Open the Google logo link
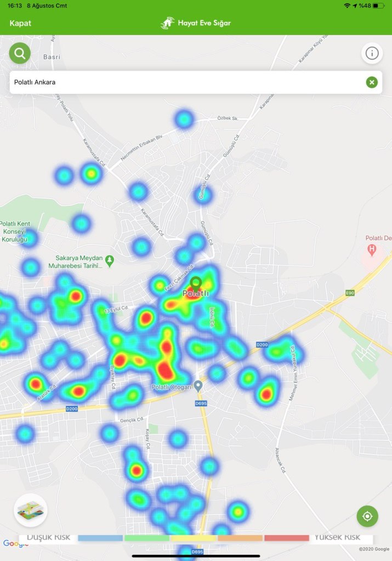This screenshot has height=561, width=392. 15,543
